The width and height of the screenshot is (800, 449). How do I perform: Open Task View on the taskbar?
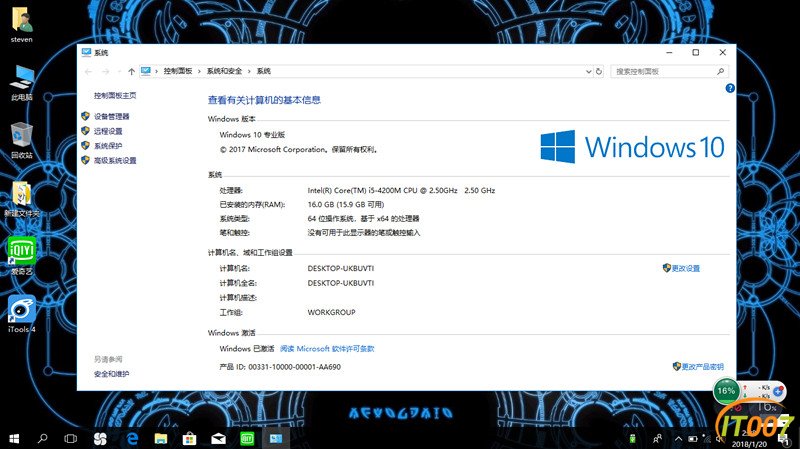(x=71, y=439)
